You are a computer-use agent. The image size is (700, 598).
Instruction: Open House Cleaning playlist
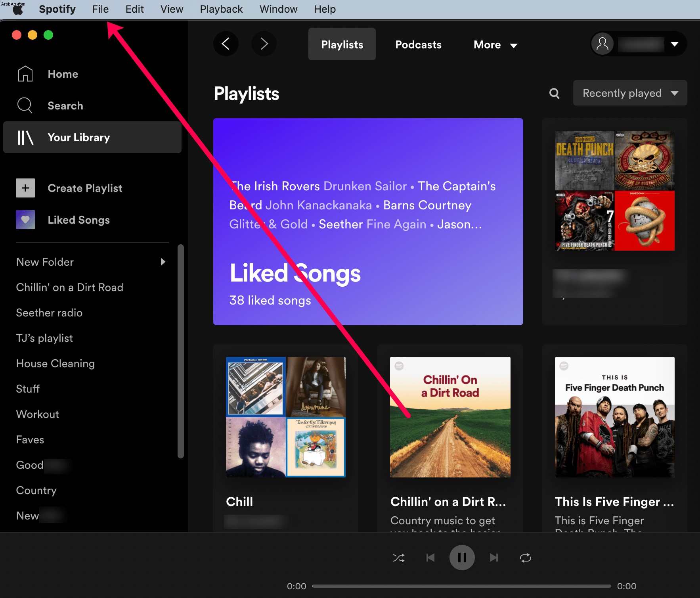click(x=55, y=363)
